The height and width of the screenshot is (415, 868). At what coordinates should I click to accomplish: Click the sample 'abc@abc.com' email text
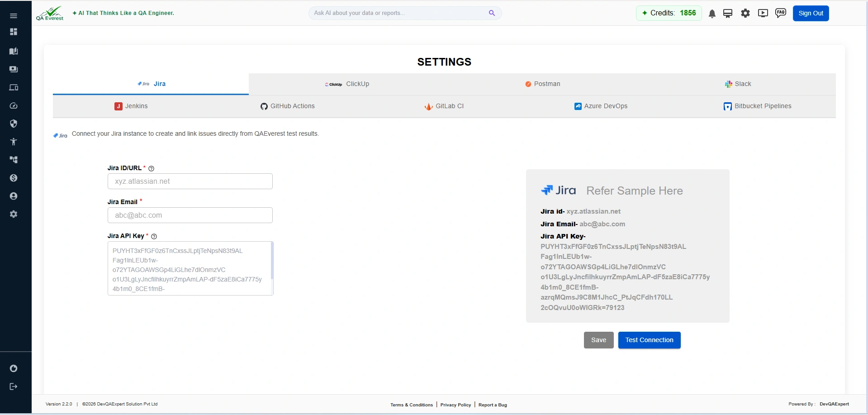[x=602, y=224]
